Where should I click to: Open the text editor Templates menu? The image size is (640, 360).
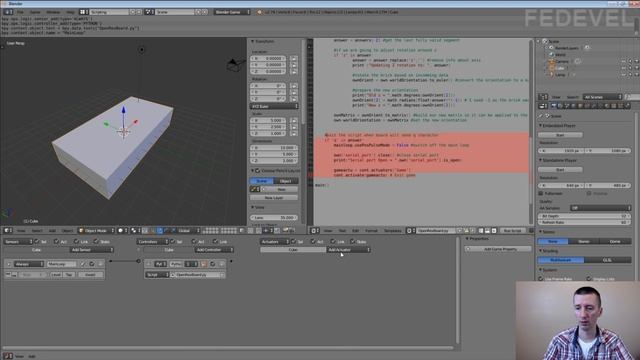coord(393,231)
